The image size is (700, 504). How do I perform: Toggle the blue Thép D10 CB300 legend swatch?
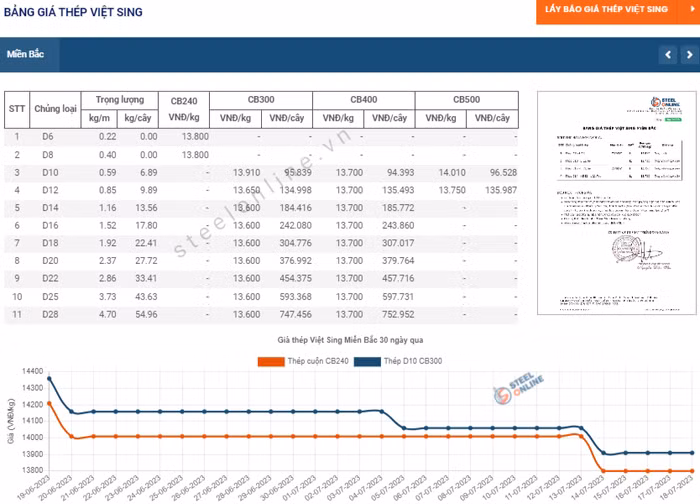pyautogui.click(x=367, y=362)
